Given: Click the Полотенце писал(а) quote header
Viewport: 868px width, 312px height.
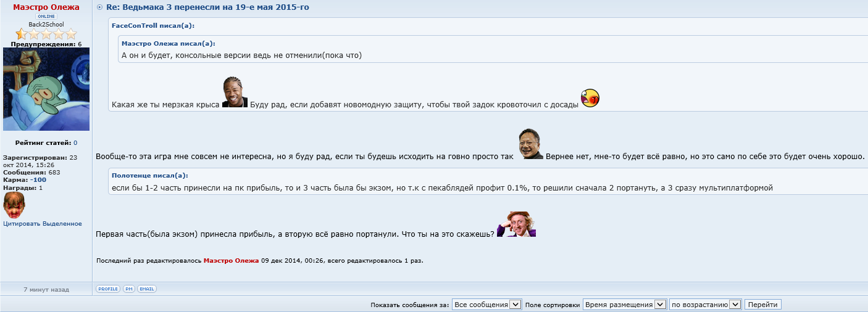Looking at the screenshot, I should pyautogui.click(x=150, y=175).
